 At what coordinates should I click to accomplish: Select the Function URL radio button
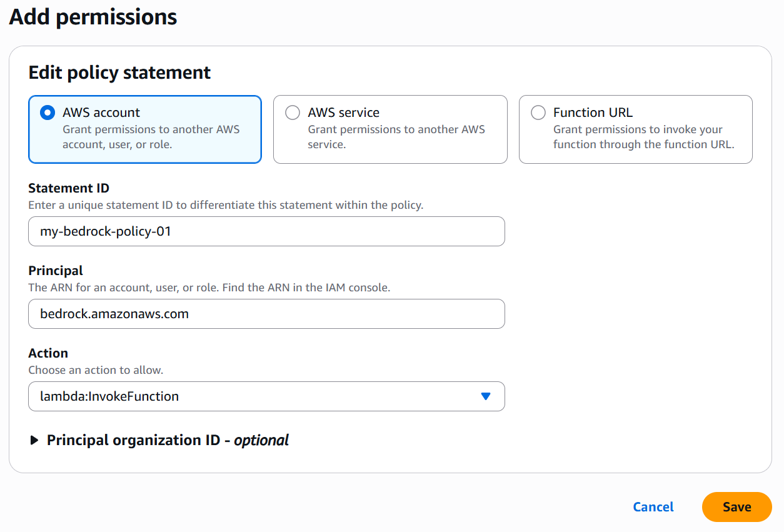(538, 113)
